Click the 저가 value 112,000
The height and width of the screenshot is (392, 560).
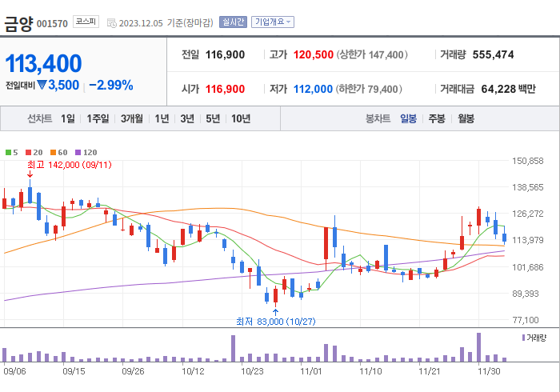(x=313, y=89)
